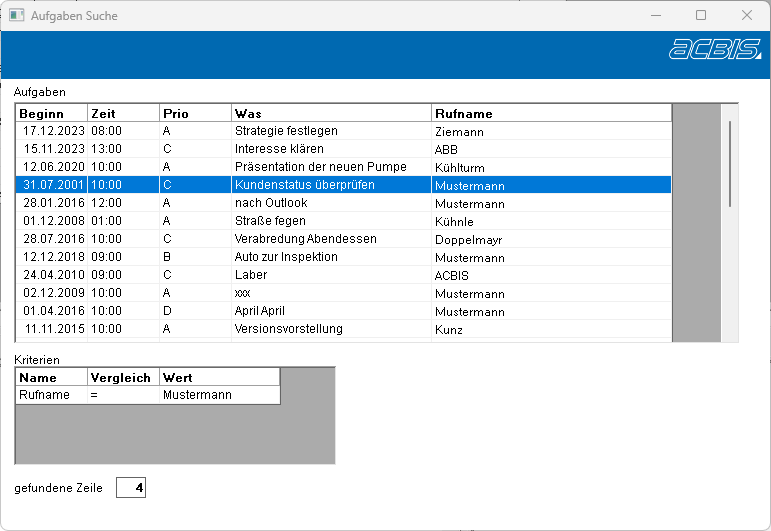Click the vertical scrollbar of the task list
The height and width of the screenshot is (531, 771).
[730, 164]
